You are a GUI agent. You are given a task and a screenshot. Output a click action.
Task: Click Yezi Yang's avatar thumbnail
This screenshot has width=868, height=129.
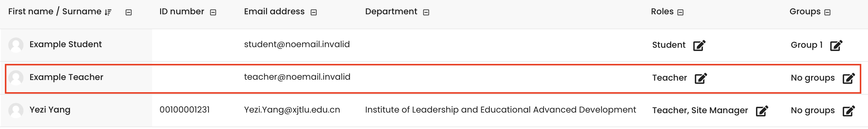[16, 110]
